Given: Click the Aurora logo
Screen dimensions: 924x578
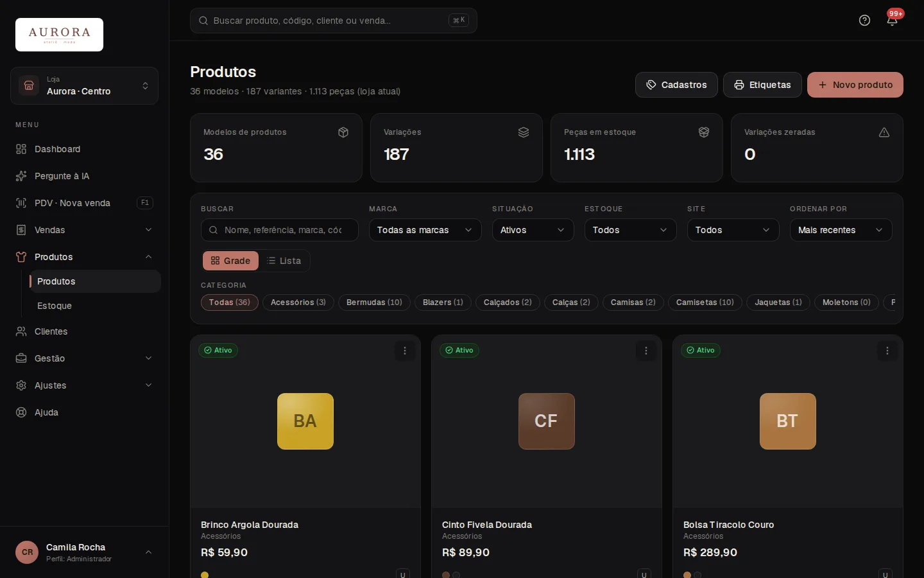Looking at the screenshot, I should pyautogui.click(x=59, y=35).
